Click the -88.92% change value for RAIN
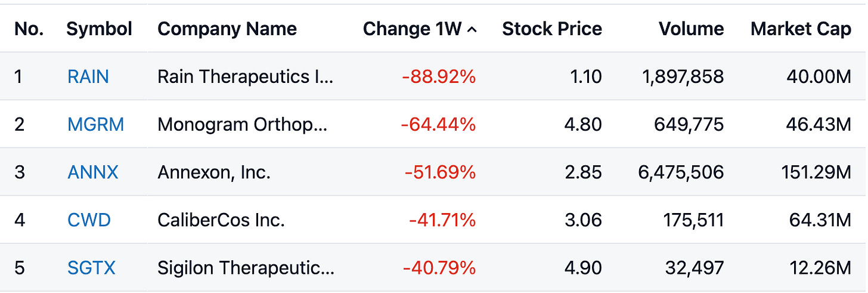868x293 pixels. pos(439,76)
